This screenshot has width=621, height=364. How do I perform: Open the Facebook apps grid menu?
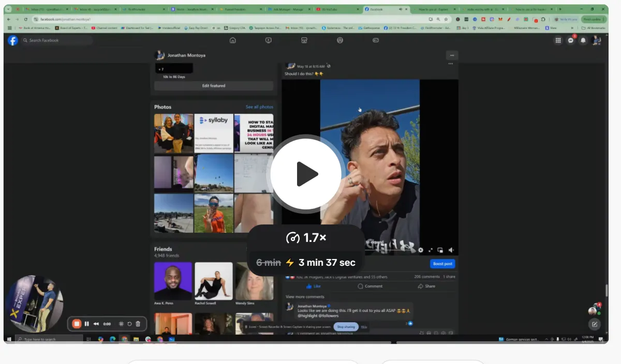pos(558,40)
